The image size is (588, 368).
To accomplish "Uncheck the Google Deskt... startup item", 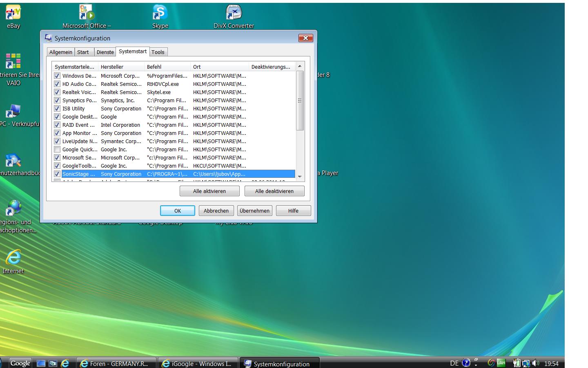I will click(57, 117).
